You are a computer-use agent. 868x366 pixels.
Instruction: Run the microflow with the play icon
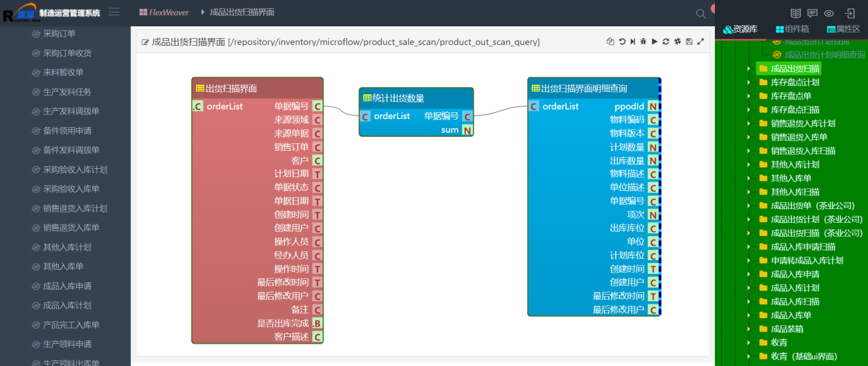pos(655,42)
